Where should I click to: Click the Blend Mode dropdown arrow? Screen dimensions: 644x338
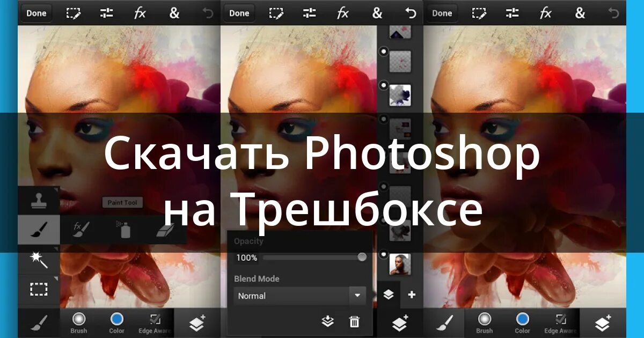pos(357,296)
